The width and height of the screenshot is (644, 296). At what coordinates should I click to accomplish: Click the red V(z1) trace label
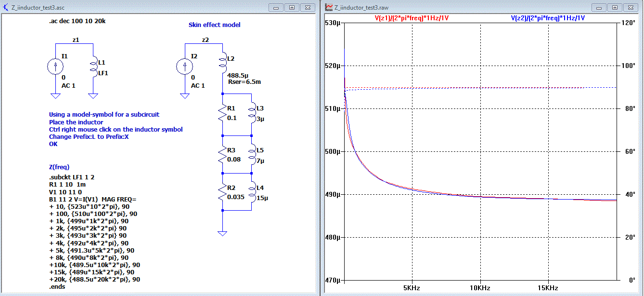[412, 18]
